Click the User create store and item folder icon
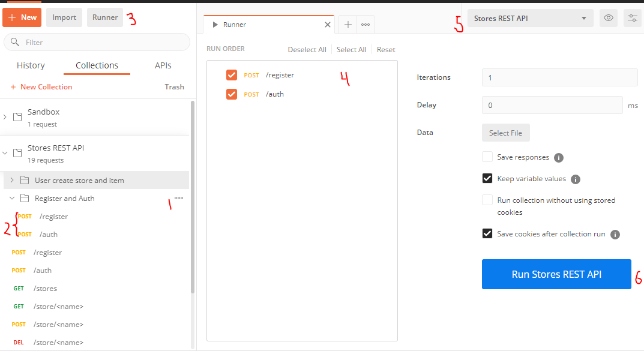Screen dimensions: 644x351 click(x=25, y=180)
